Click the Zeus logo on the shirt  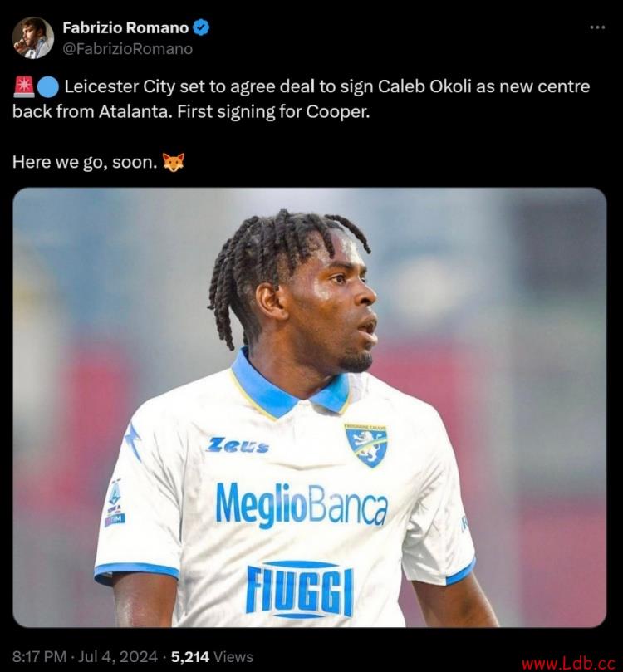click(x=238, y=445)
